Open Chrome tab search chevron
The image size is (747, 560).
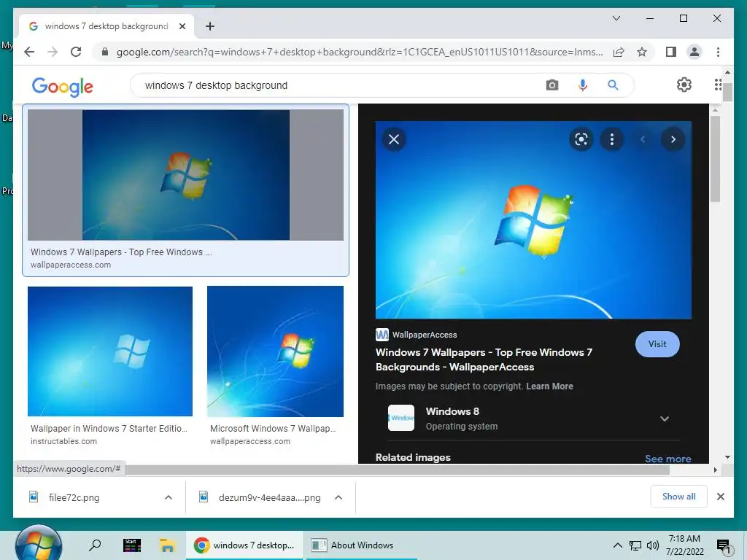616,18
